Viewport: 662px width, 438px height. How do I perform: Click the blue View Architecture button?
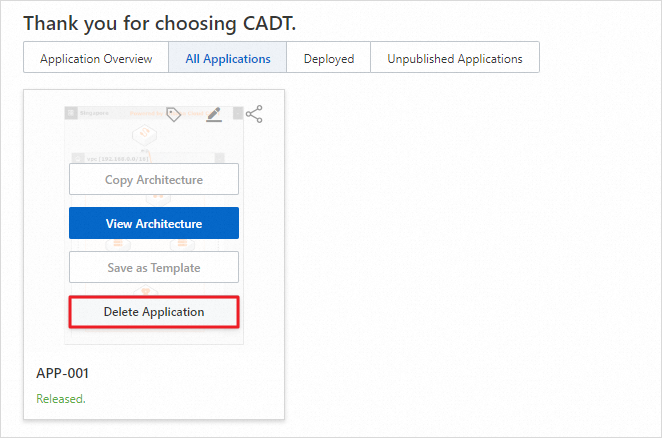[x=154, y=223]
